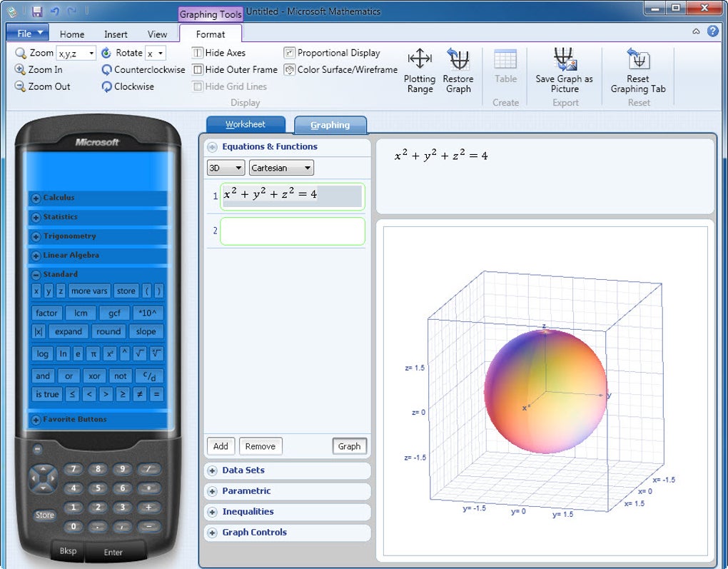This screenshot has height=569, width=728.
Task: Click the square root key
Action: tap(139, 354)
